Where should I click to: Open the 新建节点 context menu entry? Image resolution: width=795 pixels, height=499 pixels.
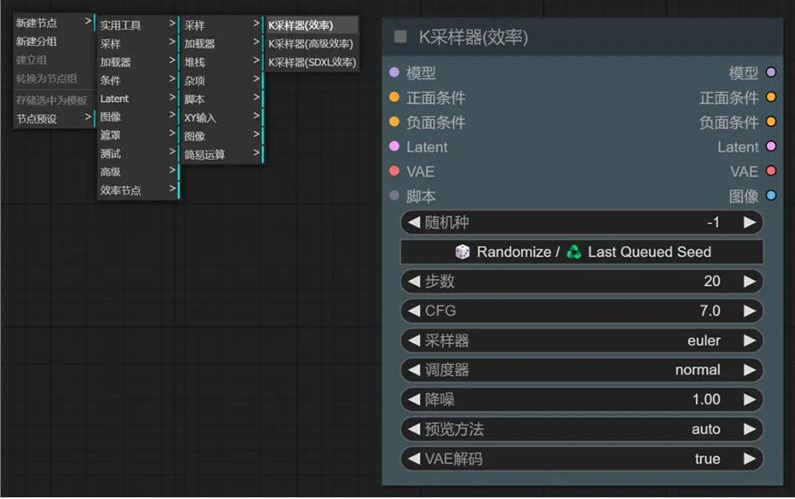pyautogui.click(x=54, y=23)
